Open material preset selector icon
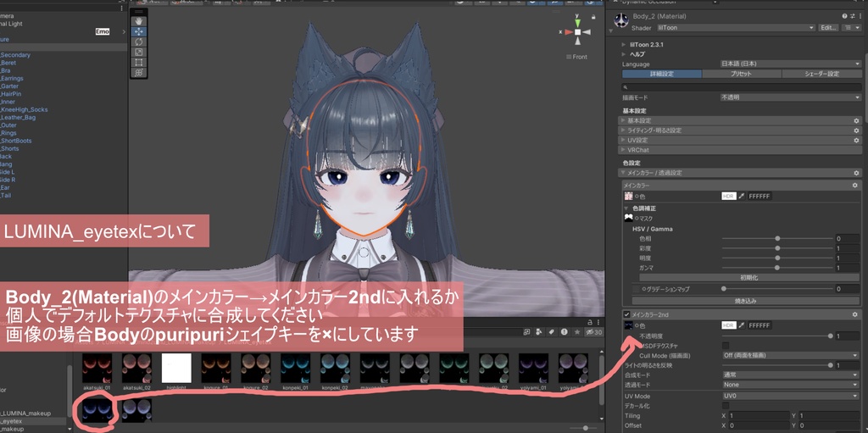This screenshot has width=868, height=433. 852,17
